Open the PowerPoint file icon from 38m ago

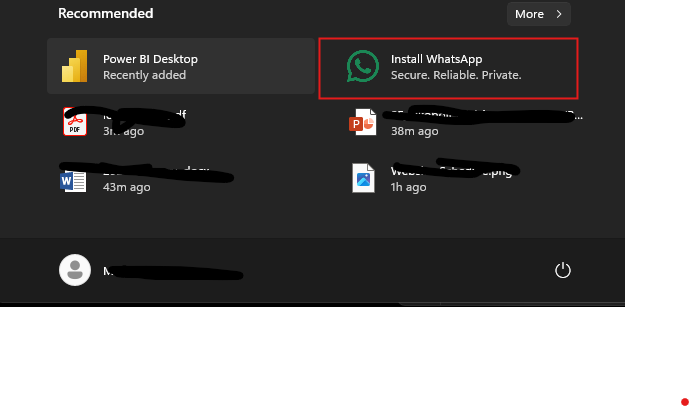click(x=363, y=122)
